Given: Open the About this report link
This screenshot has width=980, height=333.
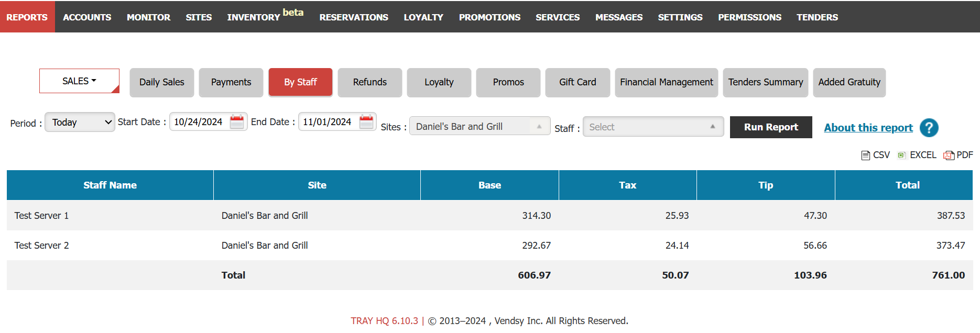Looking at the screenshot, I should pos(868,128).
